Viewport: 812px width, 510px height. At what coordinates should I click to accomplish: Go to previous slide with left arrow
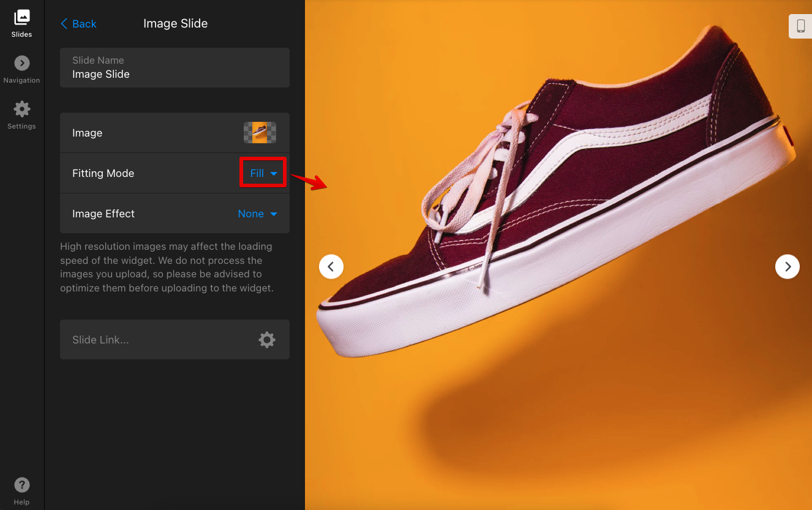(331, 266)
